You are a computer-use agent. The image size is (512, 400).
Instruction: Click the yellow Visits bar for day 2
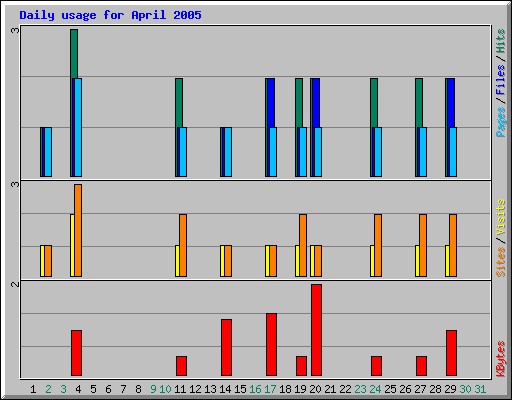42,261
